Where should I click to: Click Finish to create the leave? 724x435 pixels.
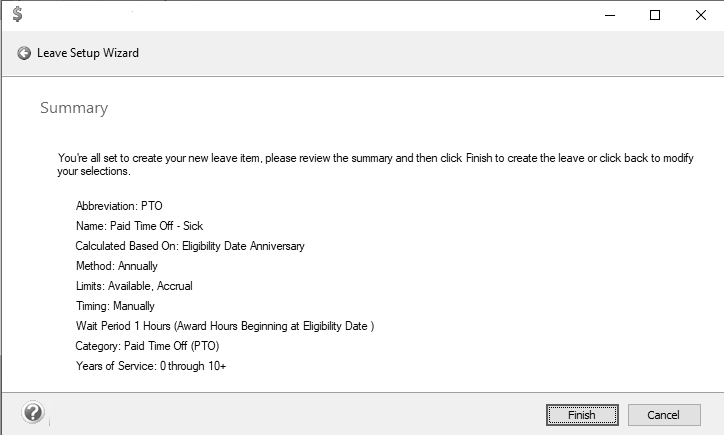click(581, 415)
